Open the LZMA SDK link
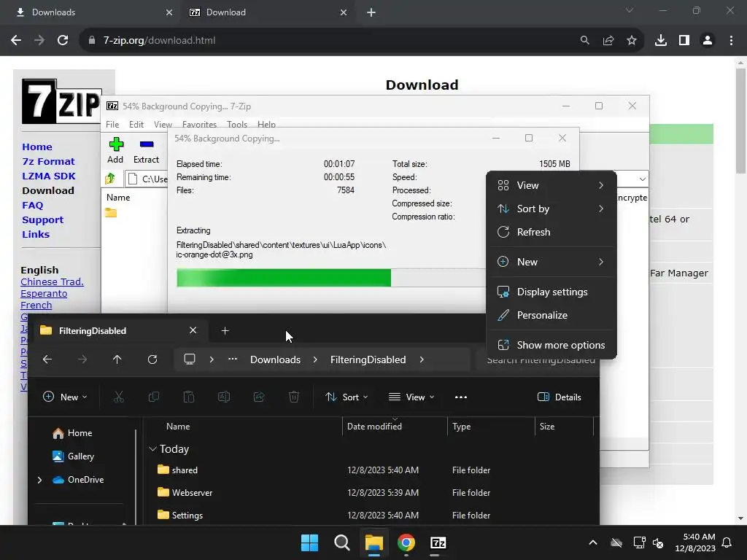Viewport: 747px width, 560px height. [49, 176]
